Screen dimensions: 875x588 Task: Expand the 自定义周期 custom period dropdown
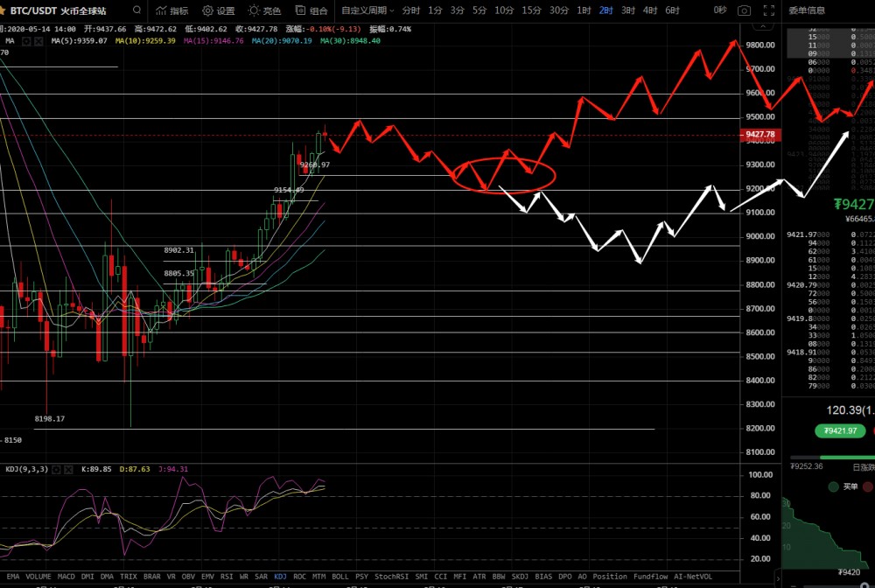[367, 10]
